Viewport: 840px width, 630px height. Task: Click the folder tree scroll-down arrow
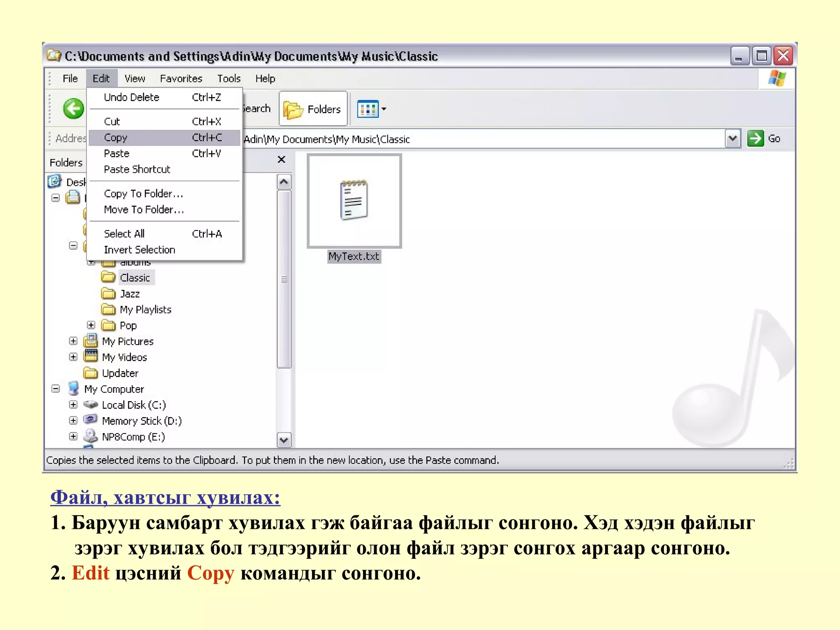[x=284, y=440]
